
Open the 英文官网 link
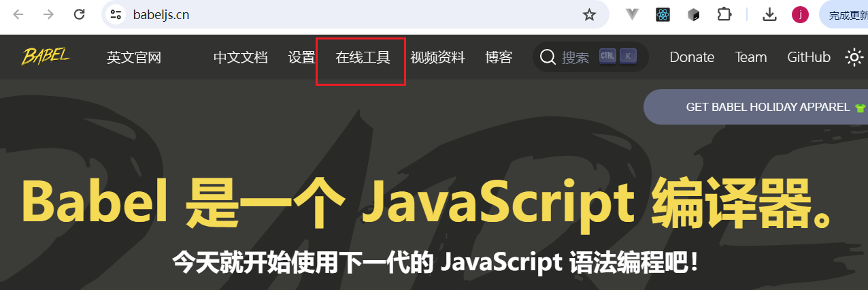(134, 57)
